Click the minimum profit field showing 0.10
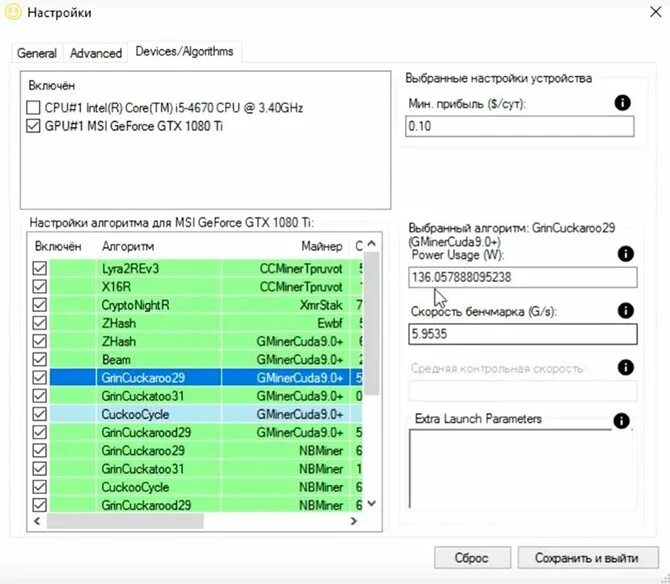The width and height of the screenshot is (670, 584). 519,126
